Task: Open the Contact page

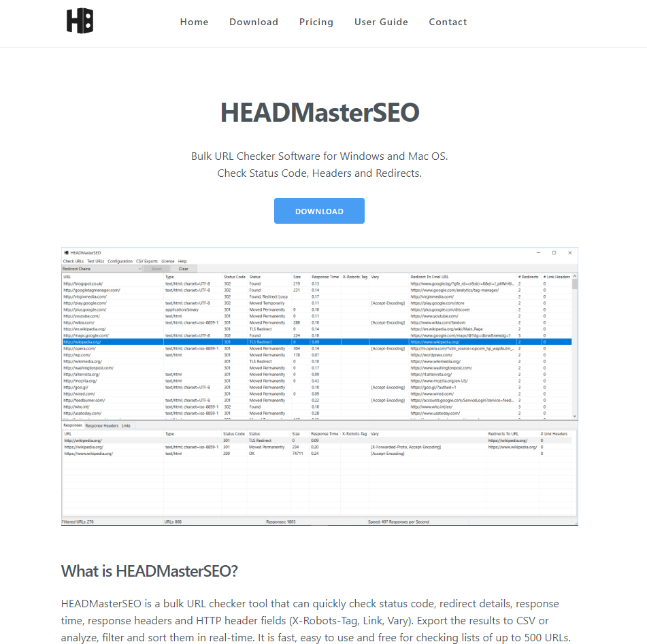Action: click(x=448, y=22)
